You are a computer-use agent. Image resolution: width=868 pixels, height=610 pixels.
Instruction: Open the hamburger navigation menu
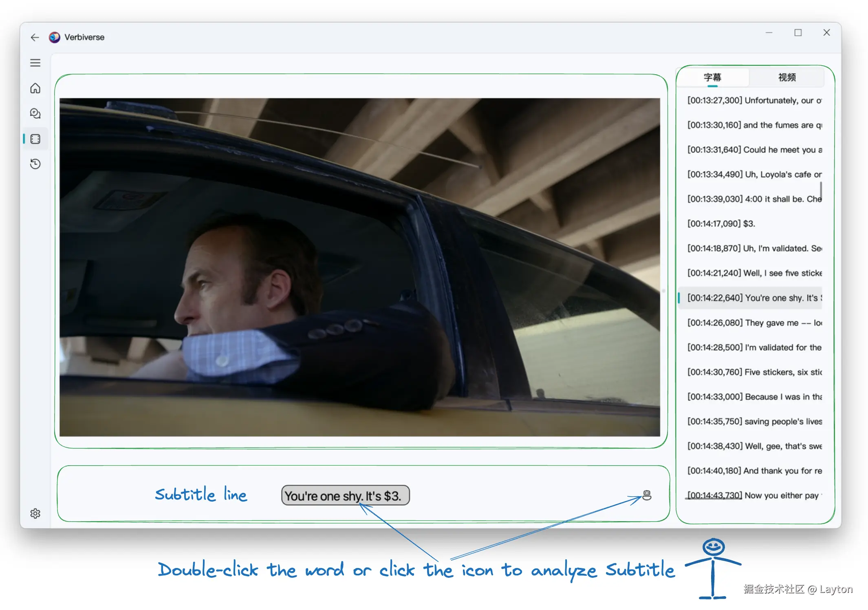click(35, 62)
